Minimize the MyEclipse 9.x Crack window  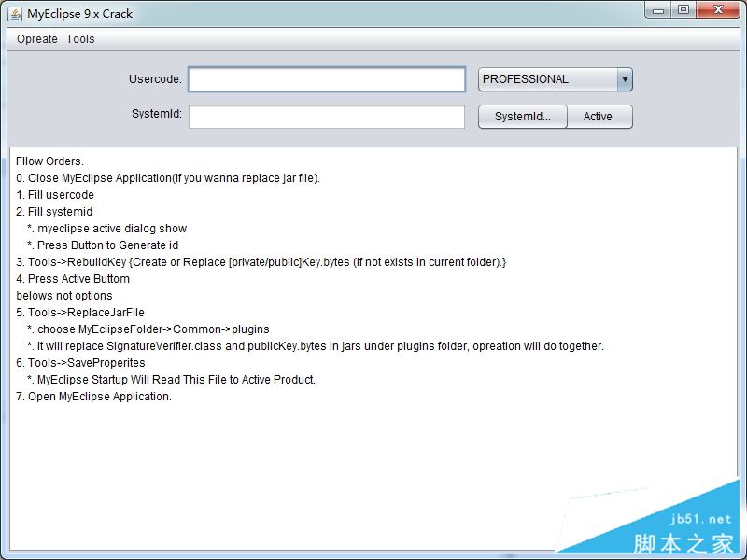[658, 10]
